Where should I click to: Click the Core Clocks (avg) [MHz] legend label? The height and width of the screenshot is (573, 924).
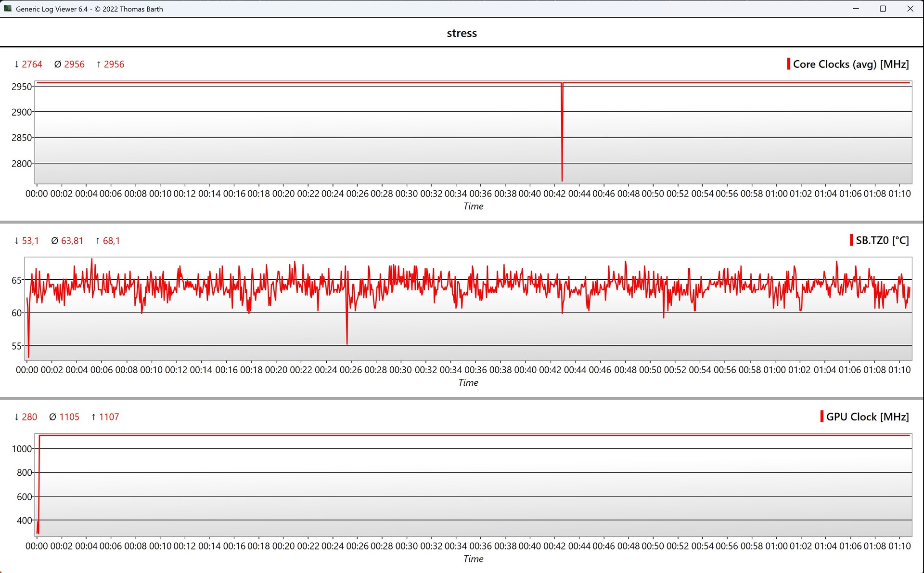850,64
